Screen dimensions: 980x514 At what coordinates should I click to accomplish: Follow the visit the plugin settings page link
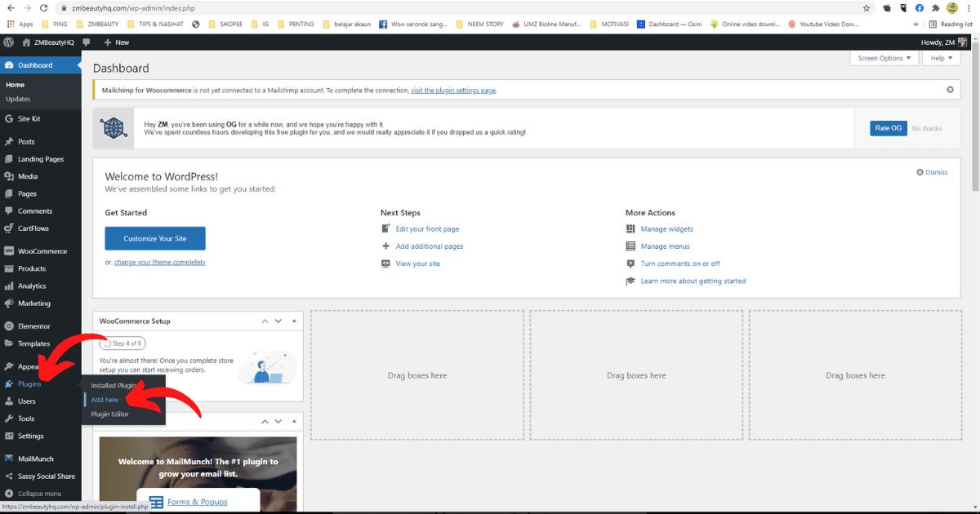pos(452,90)
